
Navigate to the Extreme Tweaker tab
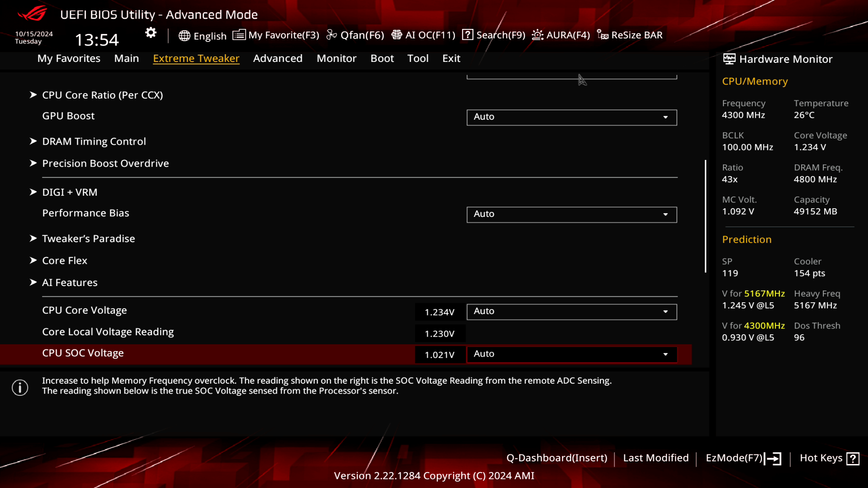(196, 58)
